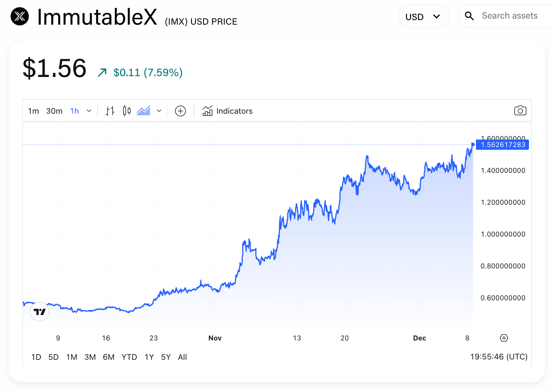The width and height of the screenshot is (554, 392).
Task: Switch interval to 30m
Action: click(54, 111)
